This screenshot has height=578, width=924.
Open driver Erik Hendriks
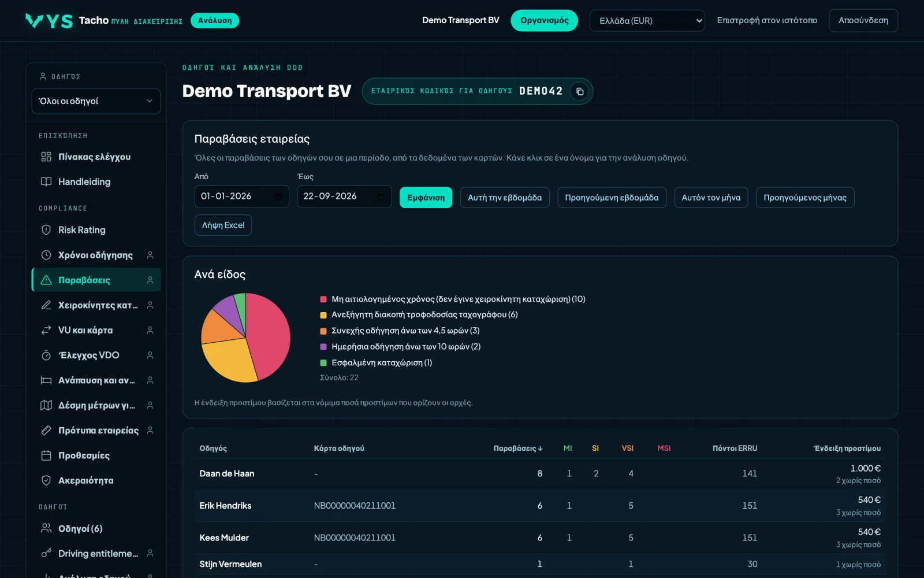225,506
